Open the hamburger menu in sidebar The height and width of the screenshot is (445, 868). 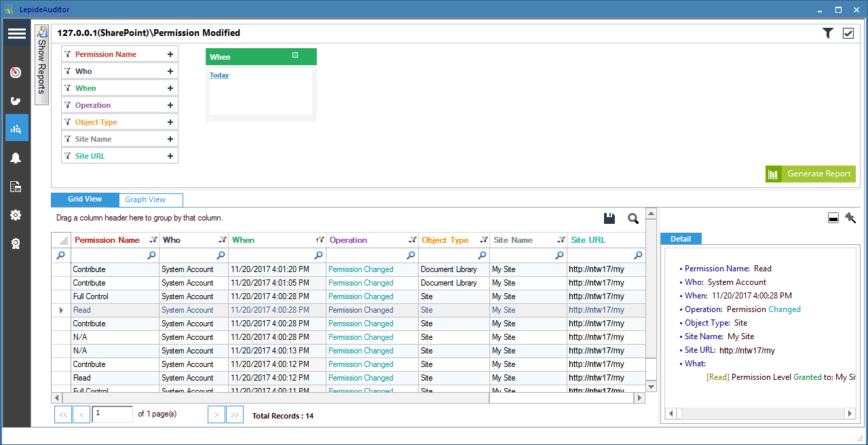16,33
